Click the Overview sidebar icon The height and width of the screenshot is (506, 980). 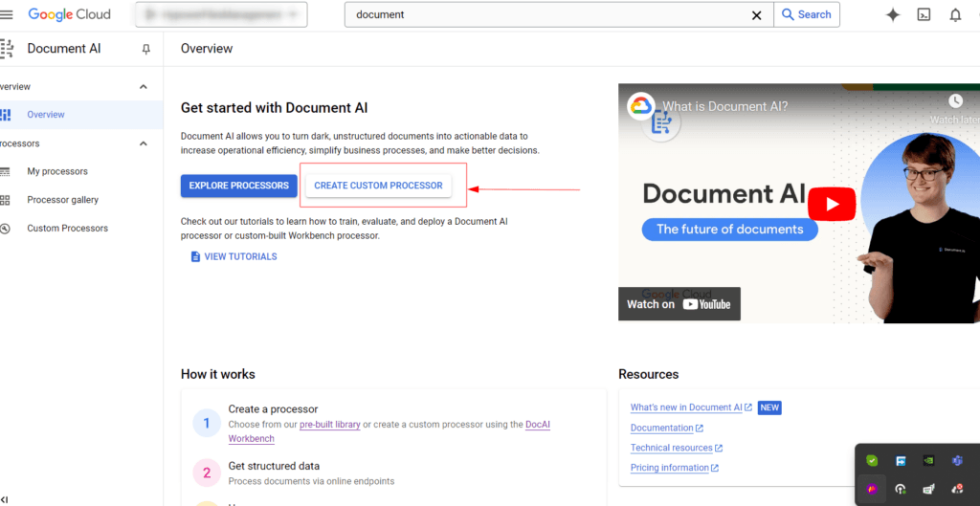pyautogui.click(x=6, y=115)
